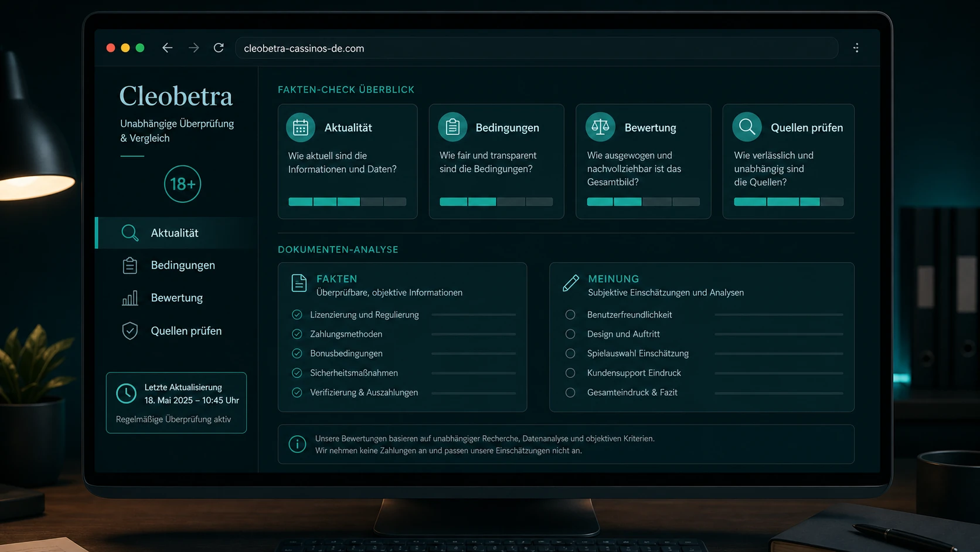Toggle the Bonusbedingungen checkmark
This screenshot has width=980, height=552.
[x=297, y=353]
